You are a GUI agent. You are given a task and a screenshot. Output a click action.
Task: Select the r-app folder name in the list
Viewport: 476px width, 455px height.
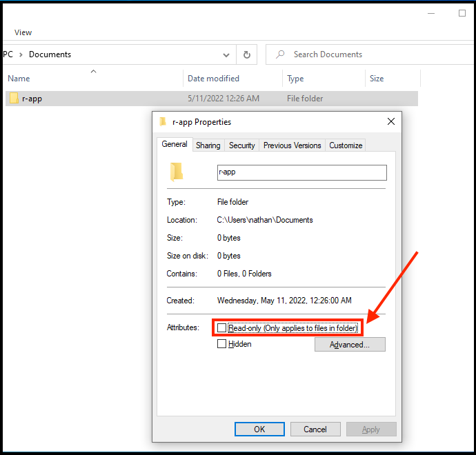[32, 99]
